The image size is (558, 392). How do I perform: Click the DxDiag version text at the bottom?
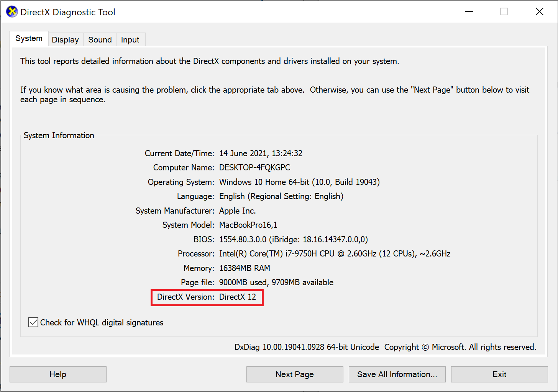tap(305, 347)
